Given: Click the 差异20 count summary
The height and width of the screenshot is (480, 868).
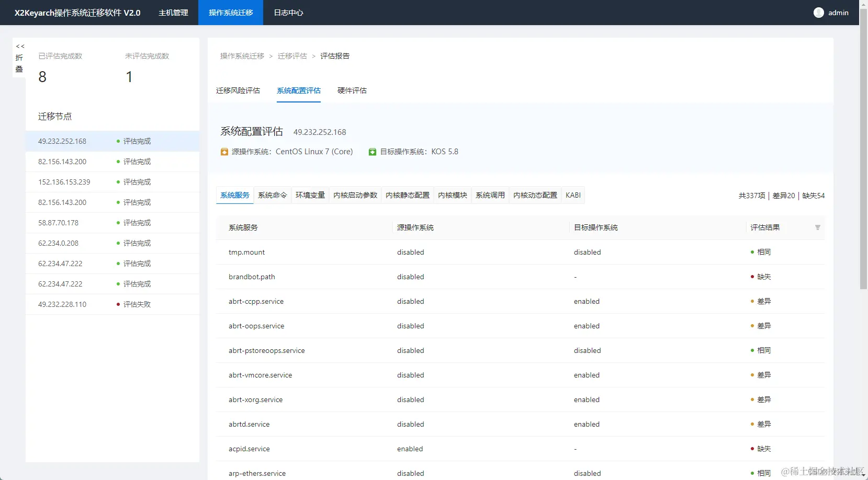Looking at the screenshot, I should pos(784,196).
